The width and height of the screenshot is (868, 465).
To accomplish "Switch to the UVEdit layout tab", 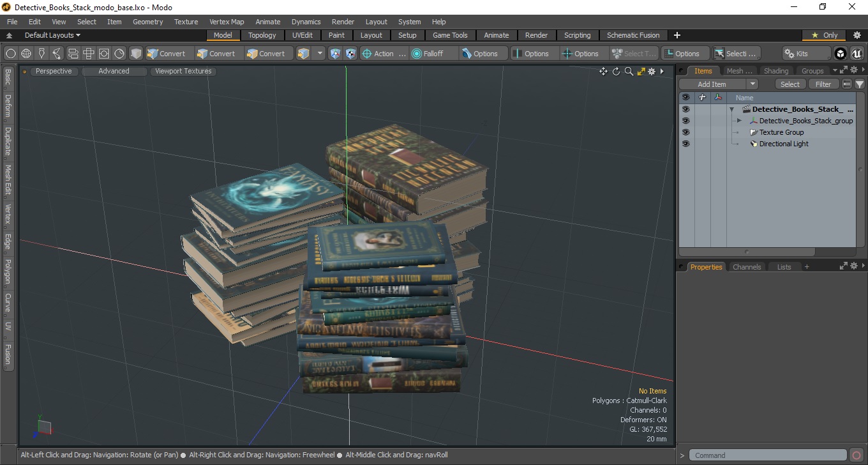I will click(x=303, y=35).
